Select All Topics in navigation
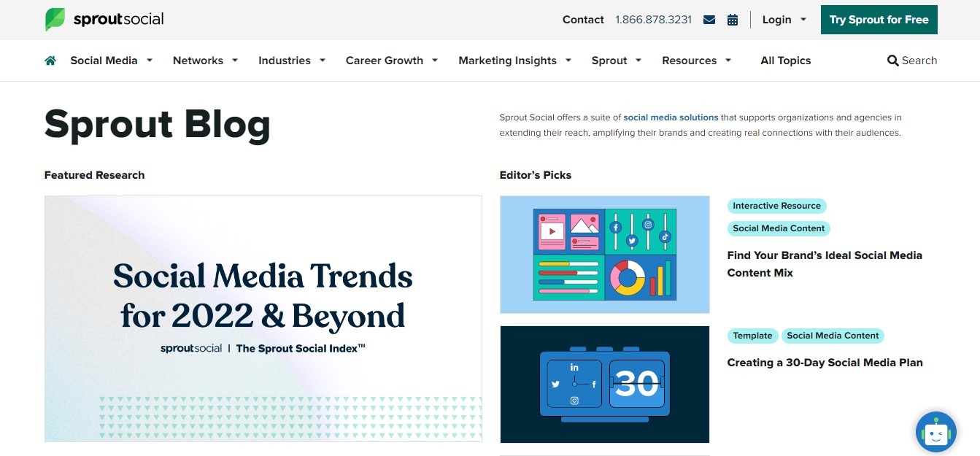Viewport: 980px width, 456px height. pyautogui.click(x=785, y=61)
